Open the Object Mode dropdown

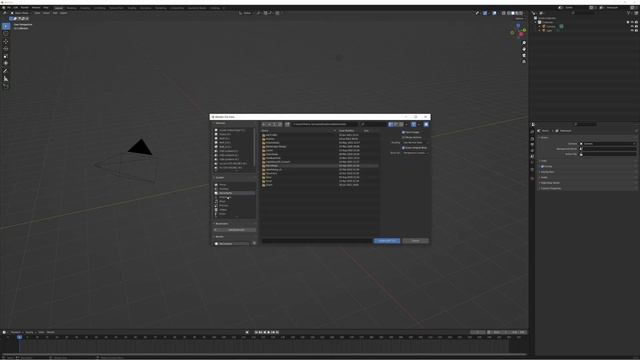tap(21, 13)
